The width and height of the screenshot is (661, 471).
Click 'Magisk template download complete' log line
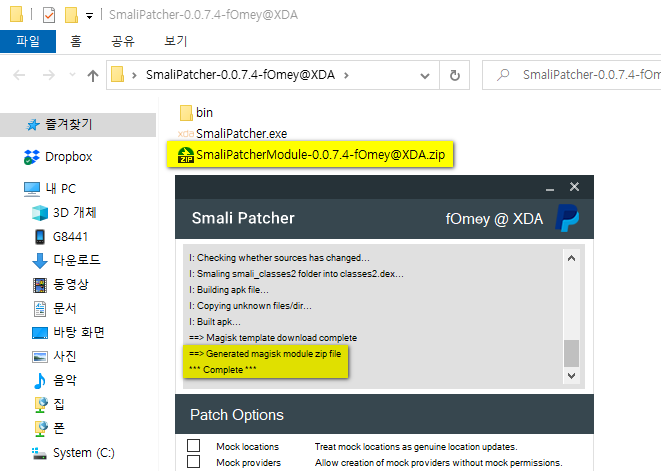(273, 338)
